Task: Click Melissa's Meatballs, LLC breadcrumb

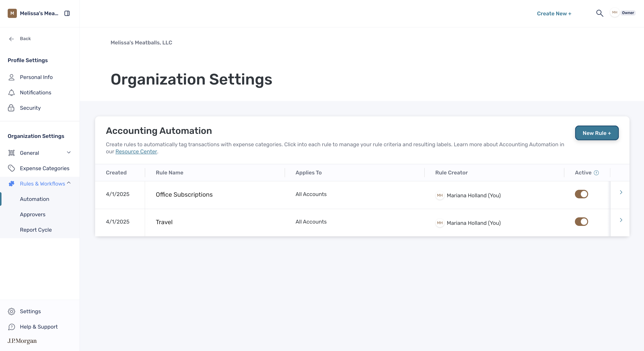Action: point(141,42)
